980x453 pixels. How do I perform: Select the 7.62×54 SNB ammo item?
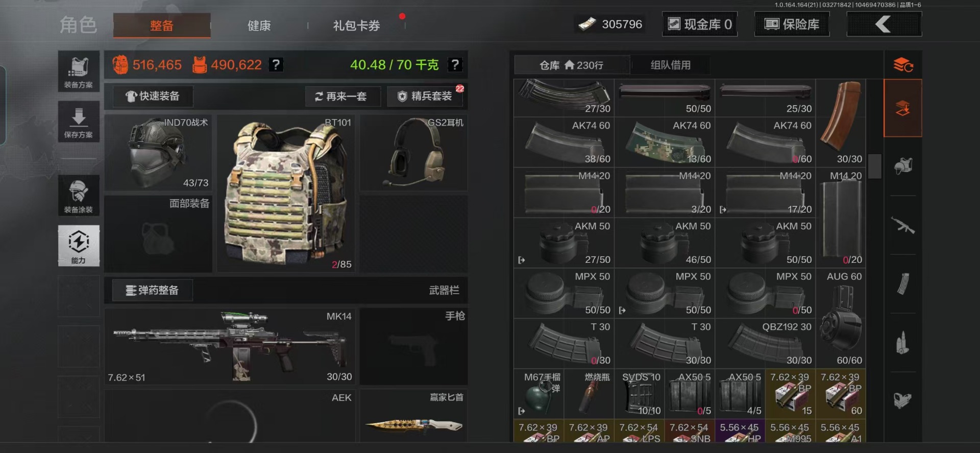690,431
